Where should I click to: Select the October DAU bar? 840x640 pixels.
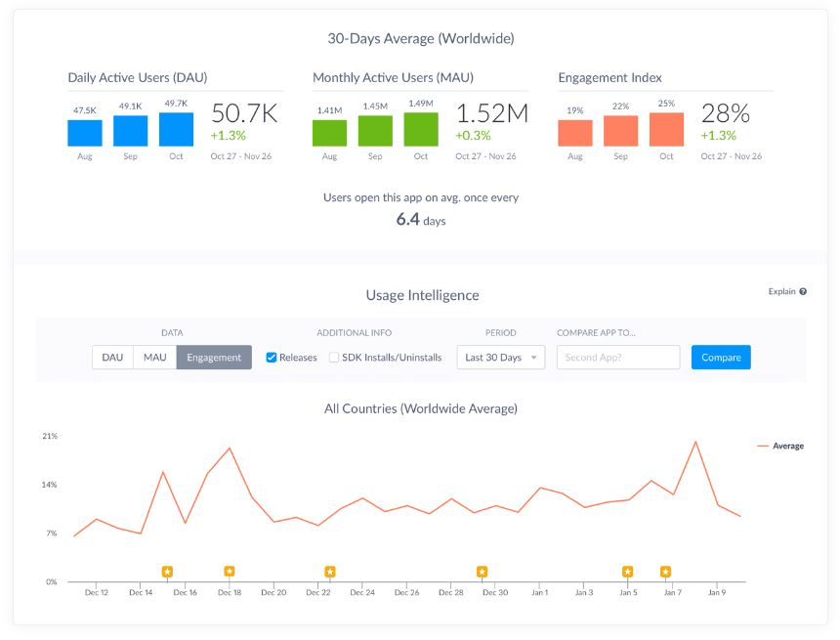[x=176, y=127]
